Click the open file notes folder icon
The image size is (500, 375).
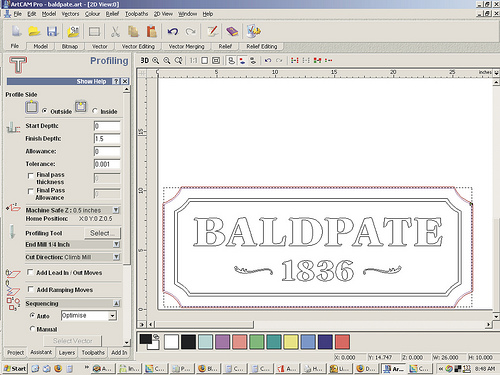click(73, 31)
